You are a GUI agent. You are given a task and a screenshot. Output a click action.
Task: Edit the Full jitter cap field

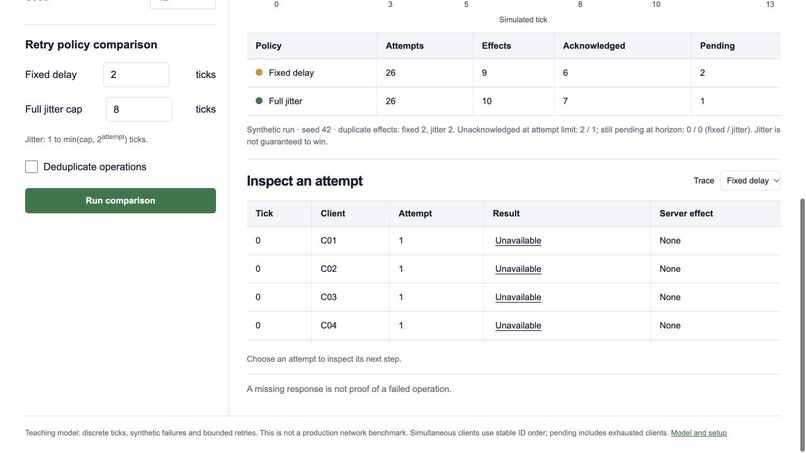coord(139,110)
